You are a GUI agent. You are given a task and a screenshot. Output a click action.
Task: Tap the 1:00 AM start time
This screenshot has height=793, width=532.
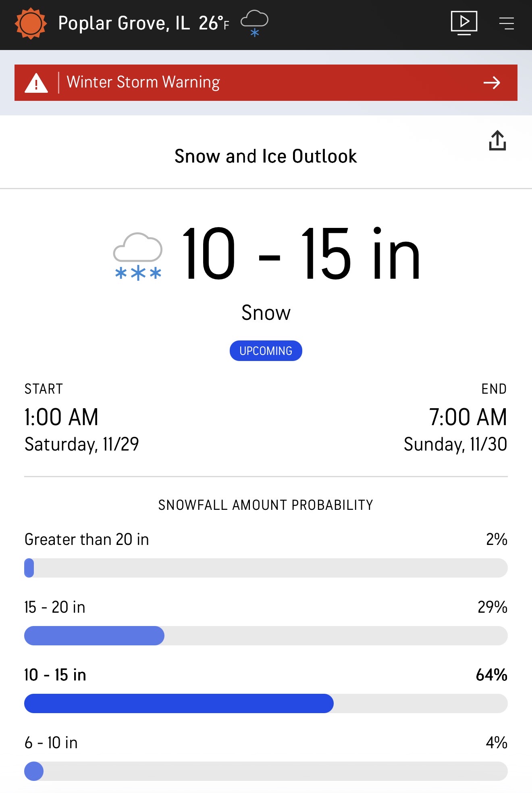coord(61,417)
